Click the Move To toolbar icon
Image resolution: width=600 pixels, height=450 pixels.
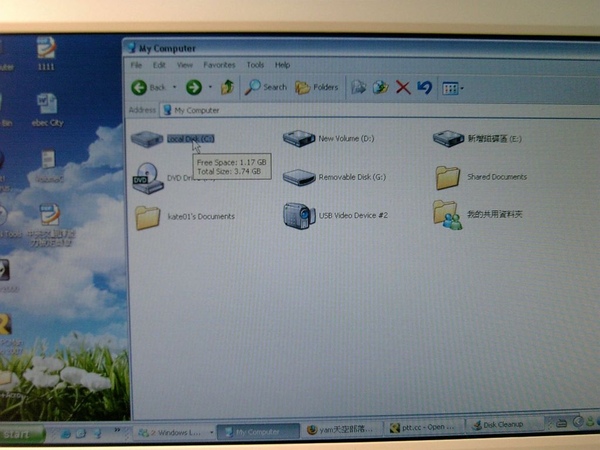click(359, 88)
